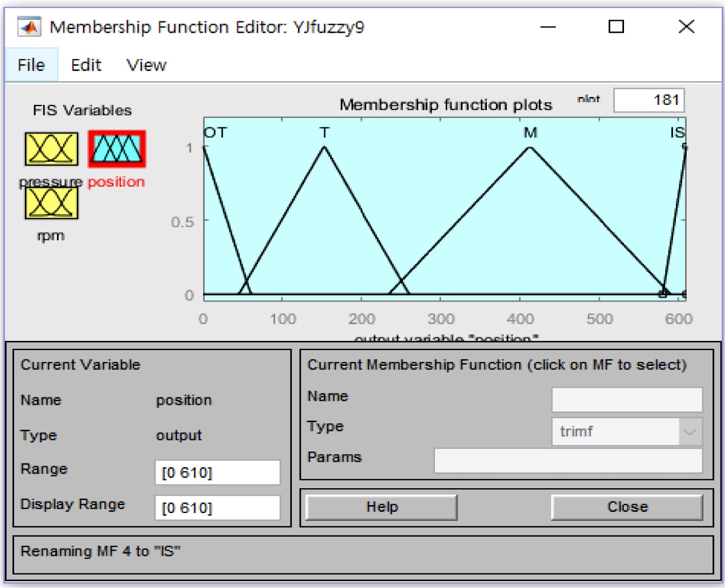
Task: Click the Close button
Action: 627,507
